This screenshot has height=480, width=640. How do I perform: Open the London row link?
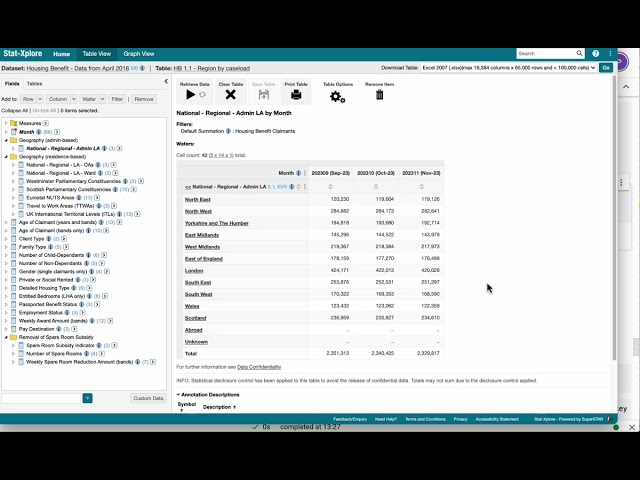coord(194,271)
